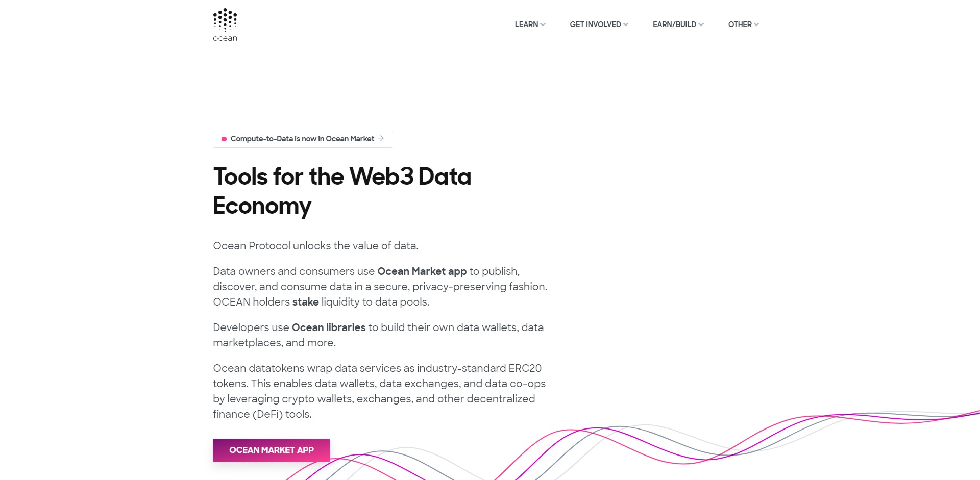Open the LEARN menu
The image size is (980, 480).
[x=526, y=24]
